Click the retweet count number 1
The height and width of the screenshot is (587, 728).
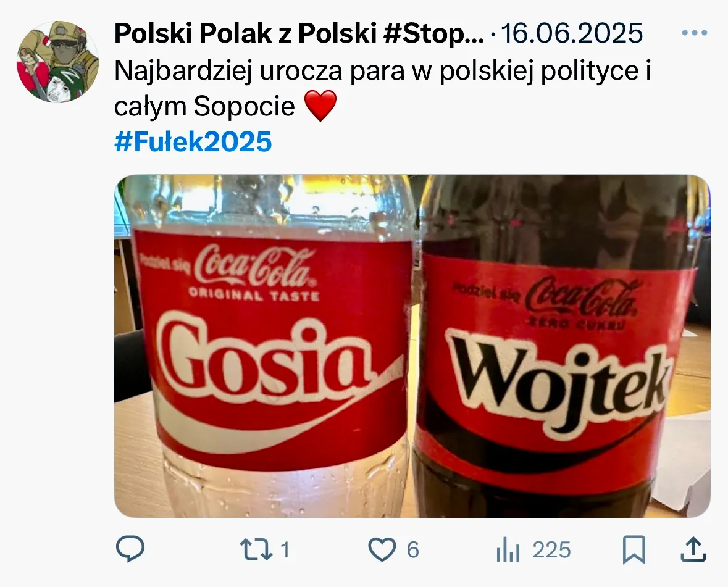pos(285,549)
